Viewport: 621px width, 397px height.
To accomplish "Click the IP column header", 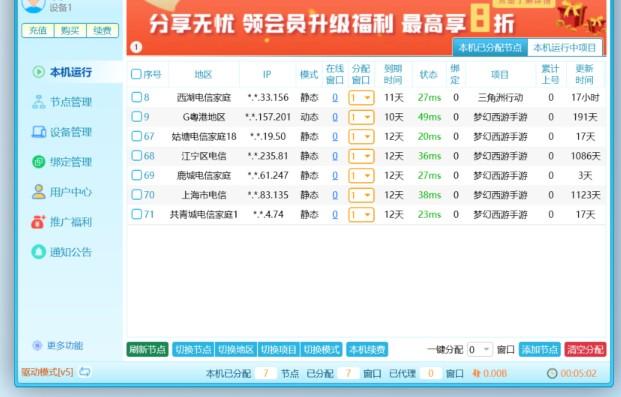I will point(267,74).
